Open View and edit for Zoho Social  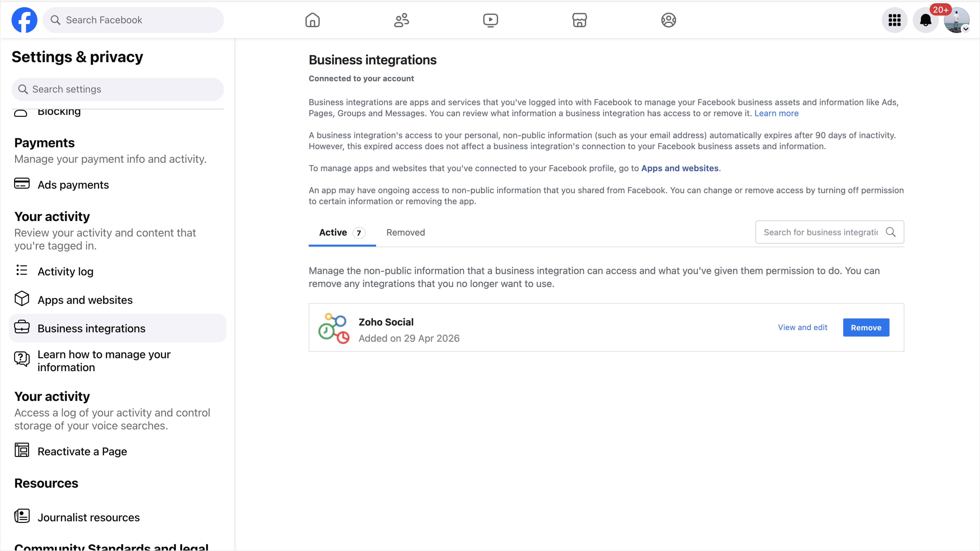pyautogui.click(x=802, y=327)
